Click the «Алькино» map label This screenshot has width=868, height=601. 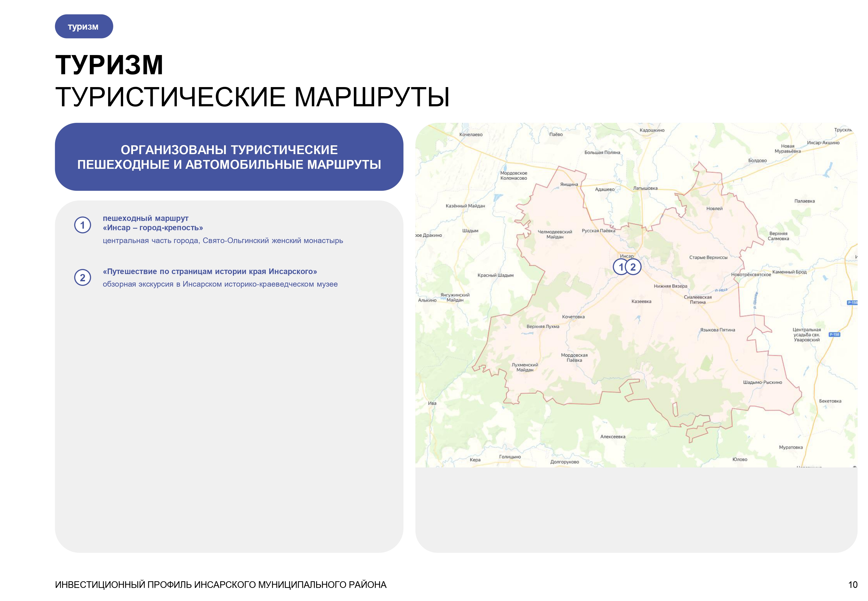coord(427,300)
